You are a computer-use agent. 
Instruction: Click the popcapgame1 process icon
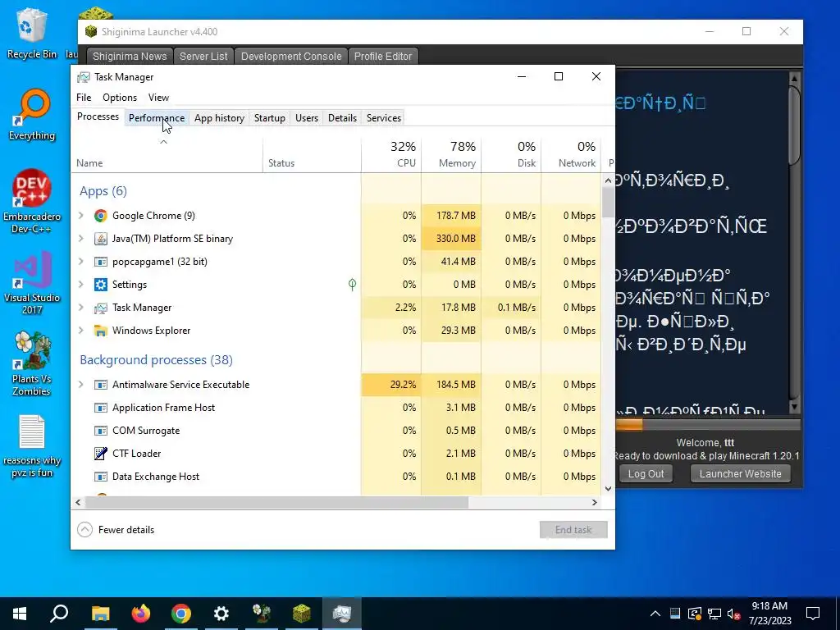[100, 262]
